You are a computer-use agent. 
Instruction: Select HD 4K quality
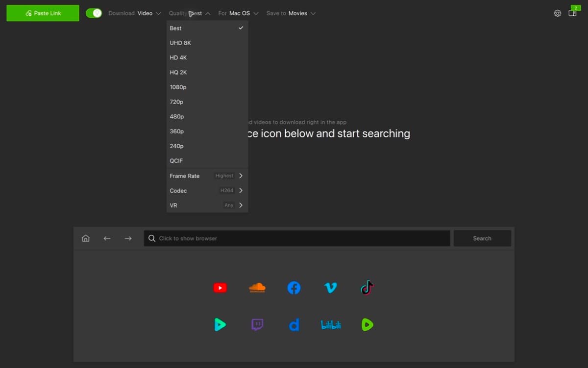[207, 57]
